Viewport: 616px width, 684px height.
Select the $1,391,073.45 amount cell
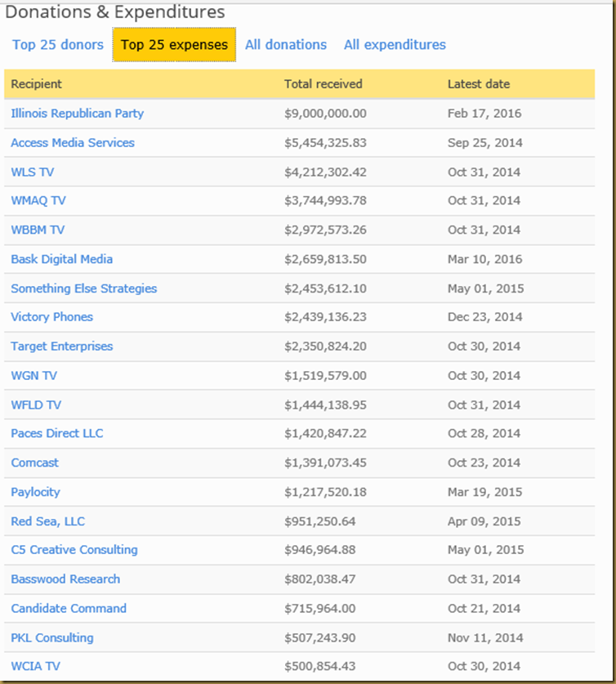click(325, 463)
